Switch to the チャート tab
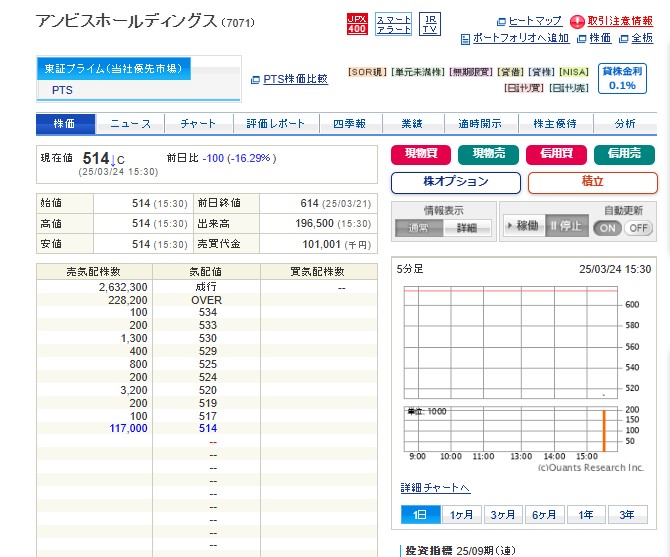670x557 pixels. pyautogui.click(x=199, y=124)
